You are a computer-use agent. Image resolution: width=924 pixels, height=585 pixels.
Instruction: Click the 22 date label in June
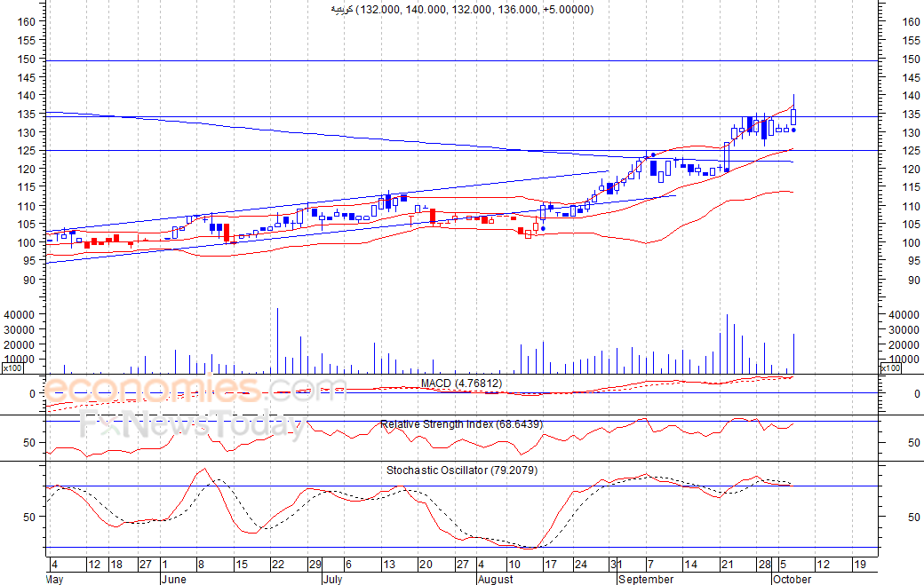click(x=278, y=565)
